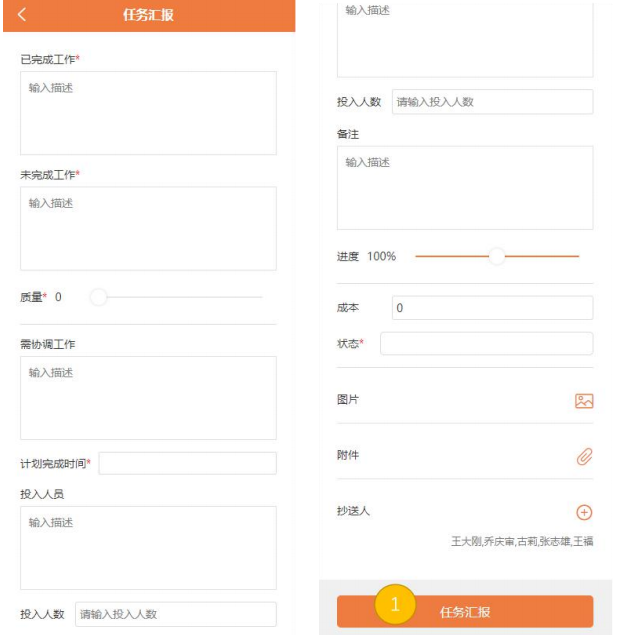The height and width of the screenshot is (635, 618).
Task: Focus the 备注 remarks text area
Action: click(x=464, y=188)
